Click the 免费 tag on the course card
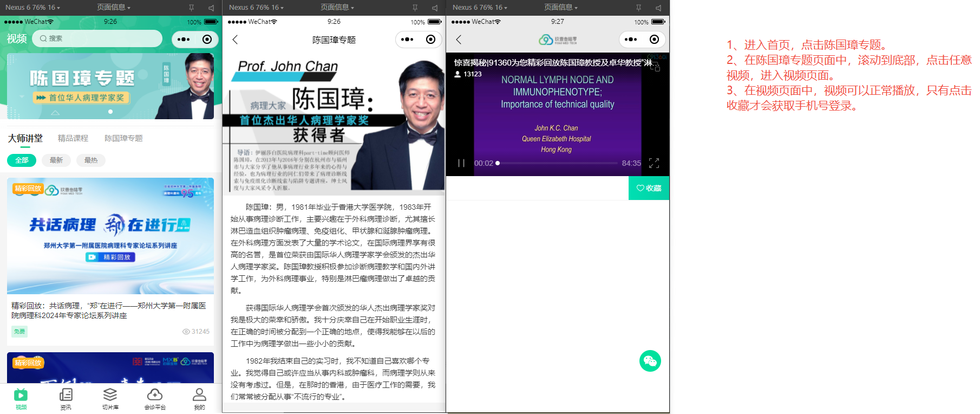Image resolution: width=980 pixels, height=414 pixels. (x=19, y=332)
